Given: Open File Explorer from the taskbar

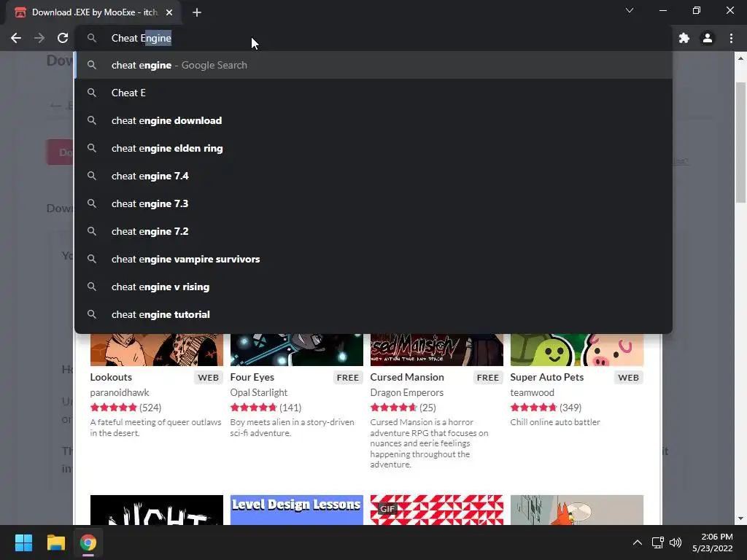Looking at the screenshot, I should (x=55, y=542).
